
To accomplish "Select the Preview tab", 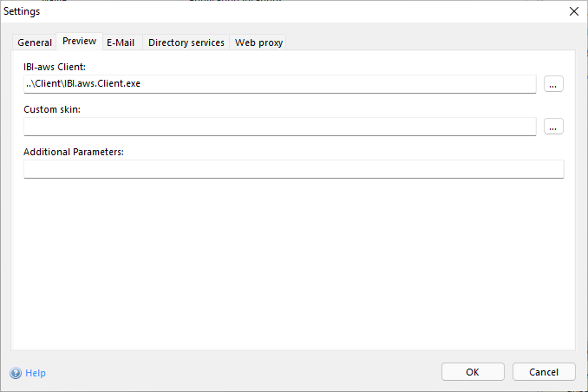I will 79,42.
